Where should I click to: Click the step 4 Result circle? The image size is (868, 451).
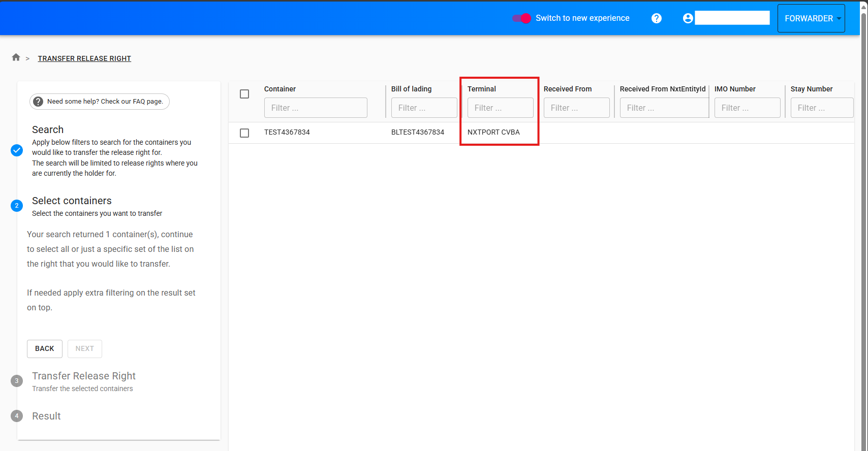[17, 416]
